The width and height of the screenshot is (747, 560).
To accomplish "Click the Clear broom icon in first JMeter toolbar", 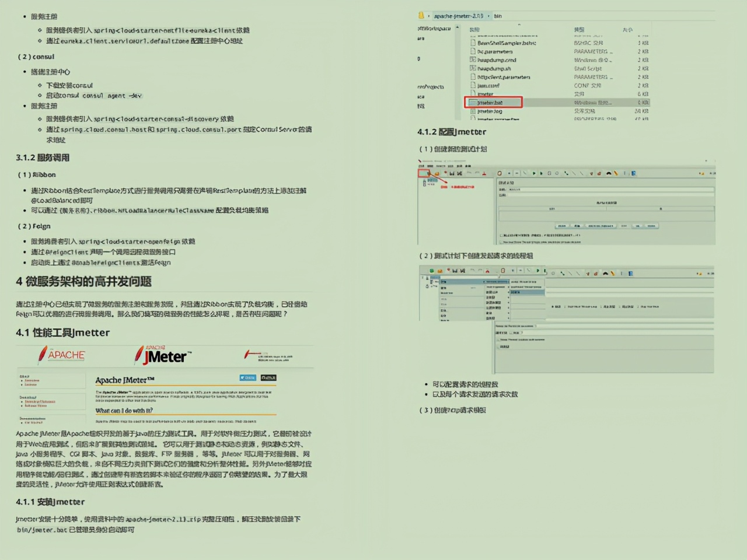I will pyautogui.click(x=591, y=173).
